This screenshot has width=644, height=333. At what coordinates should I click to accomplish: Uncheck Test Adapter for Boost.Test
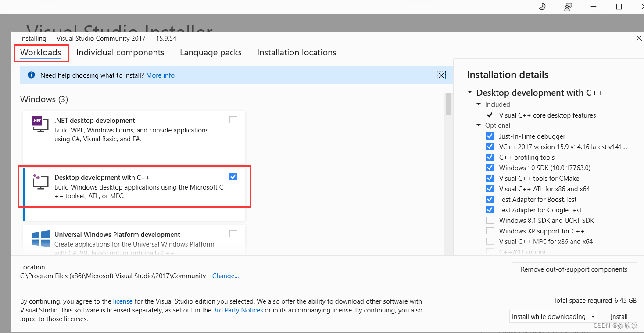point(490,199)
